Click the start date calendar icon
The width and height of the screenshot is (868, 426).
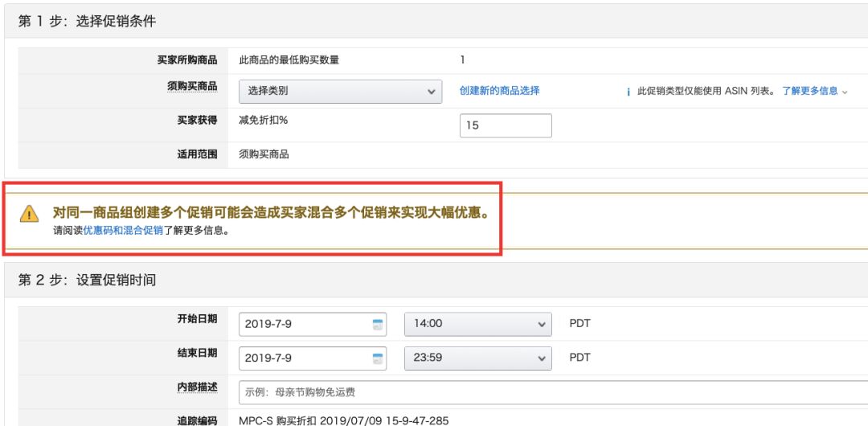pyautogui.click(x=377, y=324)
